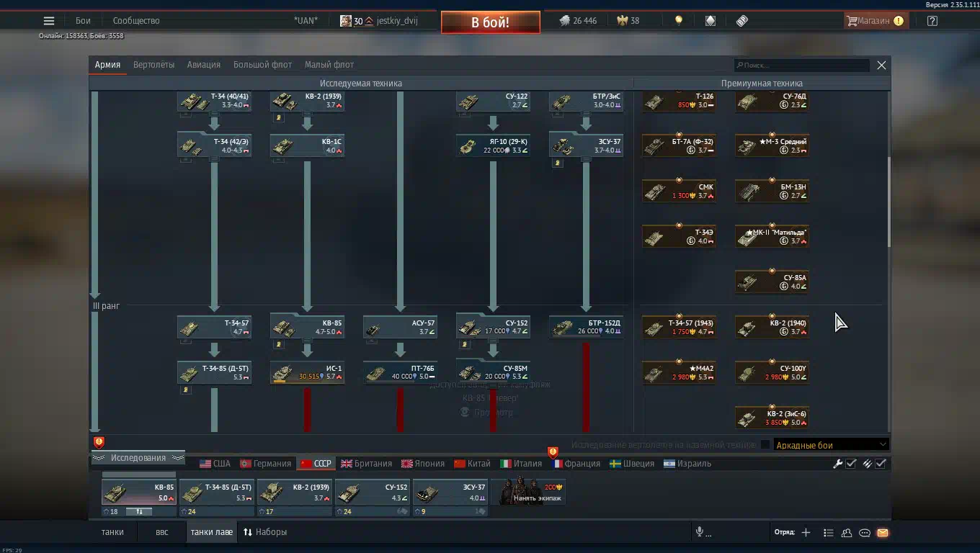This screenshot has height=553, width=980.
Task: Click the exclamation badge on Магазин
Action: click(x=899, y=21)
